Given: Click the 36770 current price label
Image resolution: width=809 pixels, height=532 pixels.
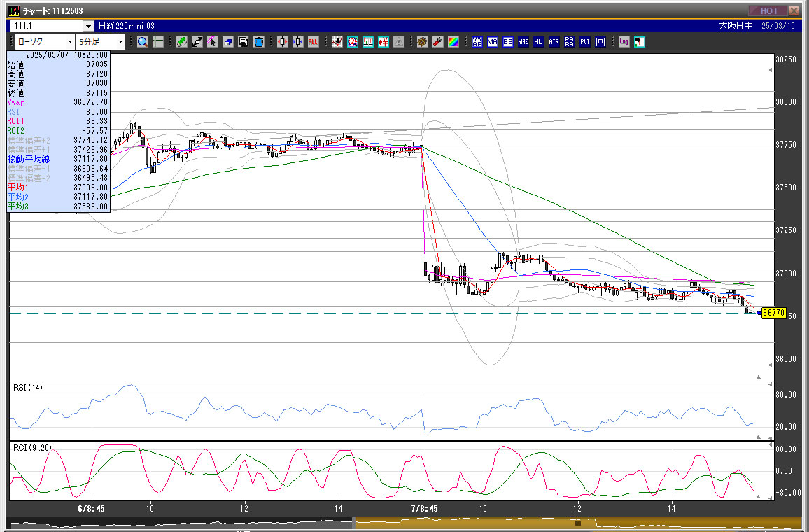Looking at the screenshot, I should click(x=773, y=313).
